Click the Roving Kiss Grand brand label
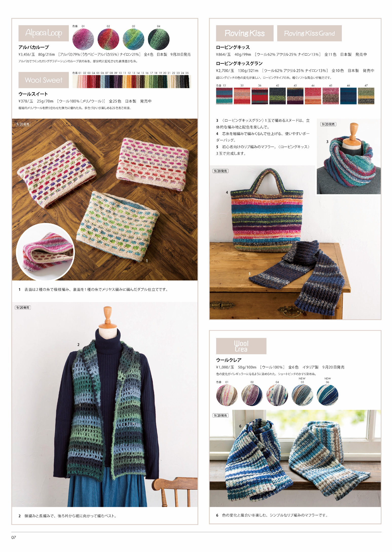The width and height of the screenshot is (392, 552). [x=309, y=33]
